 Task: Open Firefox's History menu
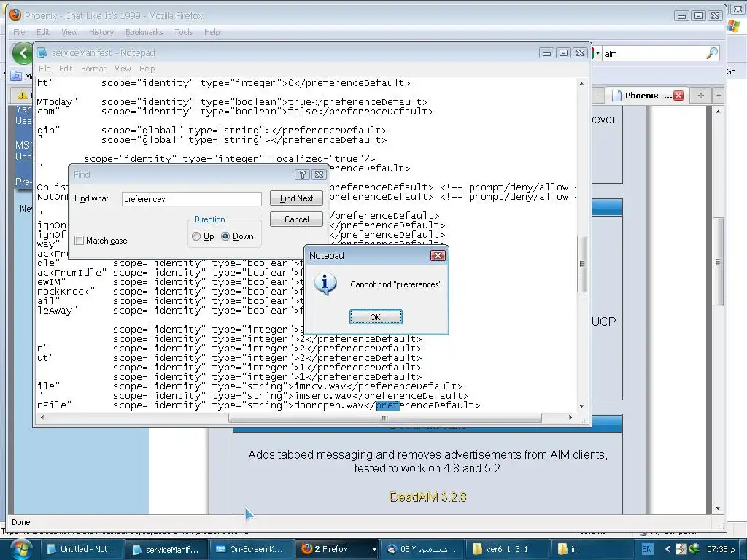pos(101,32)
